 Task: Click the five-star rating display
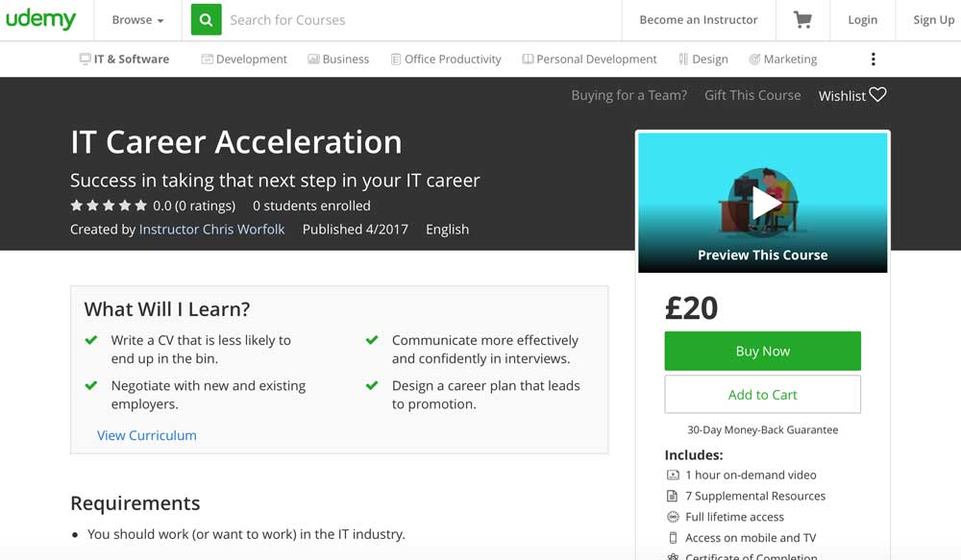coord(109,206)
